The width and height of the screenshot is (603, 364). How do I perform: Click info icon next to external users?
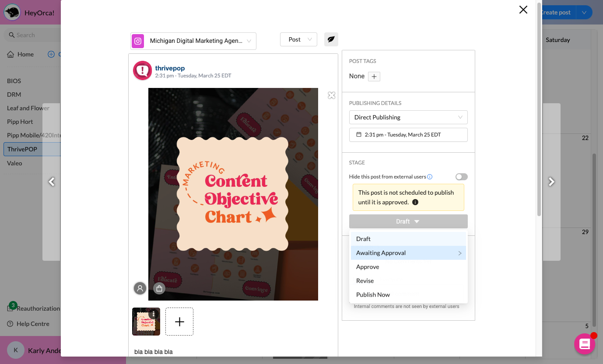pos(430,177)
